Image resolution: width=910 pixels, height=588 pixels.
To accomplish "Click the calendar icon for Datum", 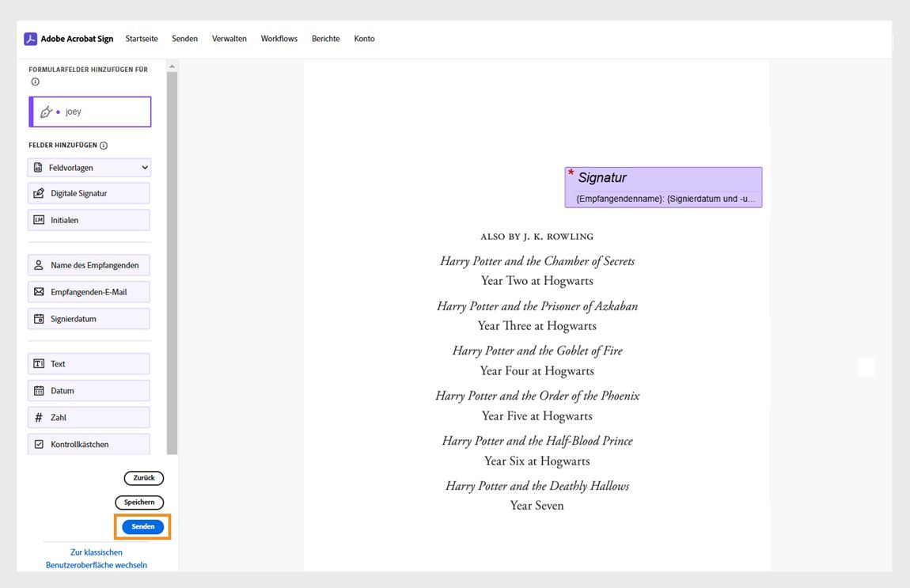I will pyautogui.click(x=39, y=391).
